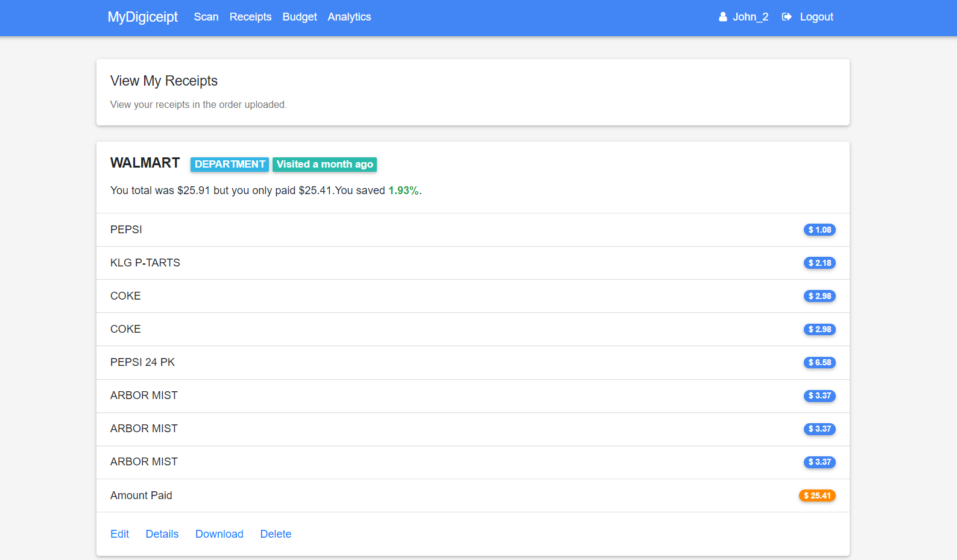Select the KLG P-TARTS item label
This screenshot has height=560, width=957.
click(145, 263)
